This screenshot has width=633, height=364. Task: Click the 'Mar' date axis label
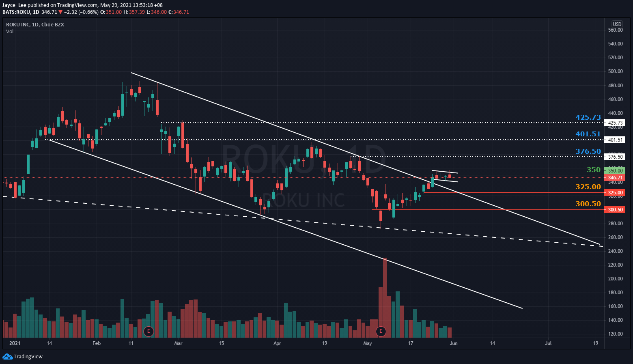pyautogui.click(x=178, y=343)
